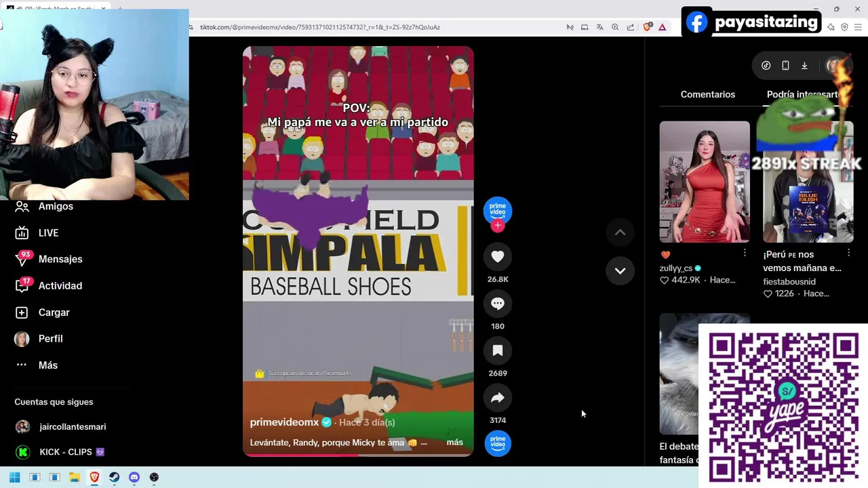The image size is (868, 488).
Task: Open the TikTok coins icon in the top-right pill
Action: coord(766,66)
